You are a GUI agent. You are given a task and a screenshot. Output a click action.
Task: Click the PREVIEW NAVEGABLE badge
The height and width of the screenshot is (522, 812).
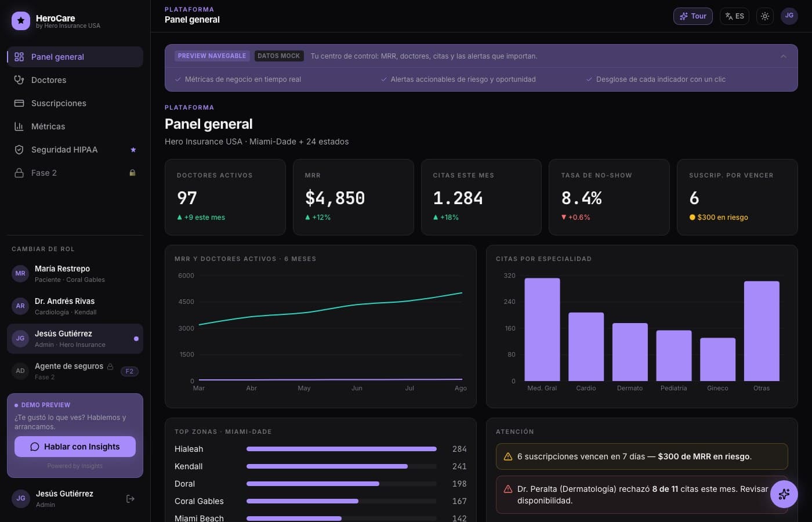[x=212, y=56]
